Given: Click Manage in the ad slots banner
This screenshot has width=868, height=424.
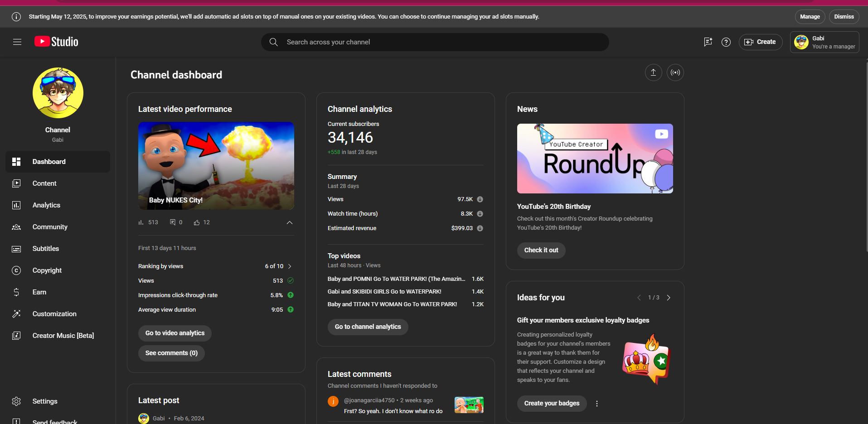Looking at the screenshot, I should click(810, 17).
